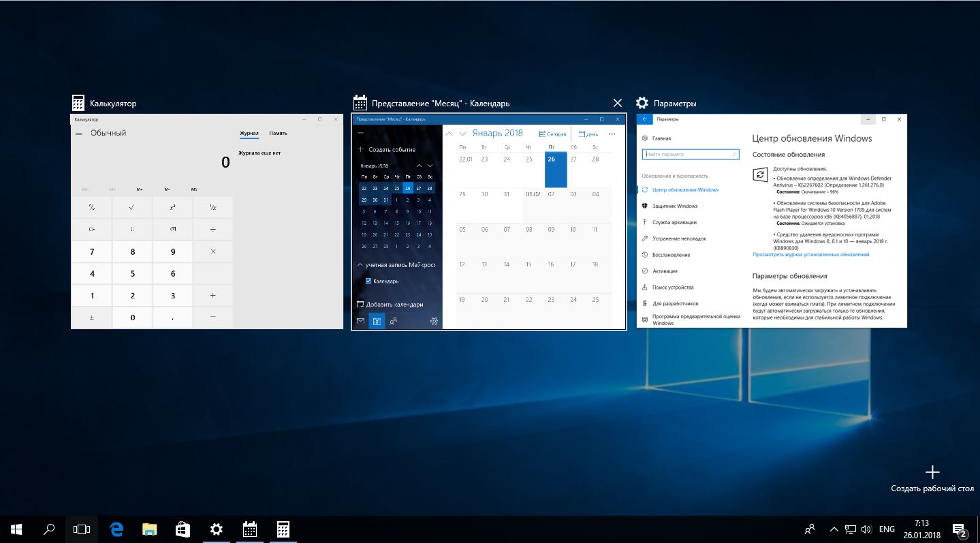Click the Settings gear icon in taskbar
Image resolution: width=980 pixels, height=543 pixels.
(x=216, y=529)
